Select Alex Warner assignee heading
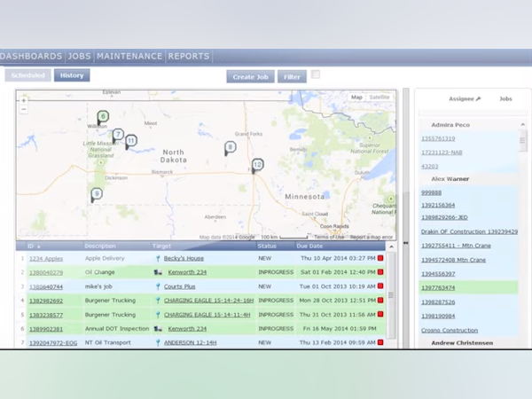The width and height of the screenshot is (532, 399). pos(450,179)
